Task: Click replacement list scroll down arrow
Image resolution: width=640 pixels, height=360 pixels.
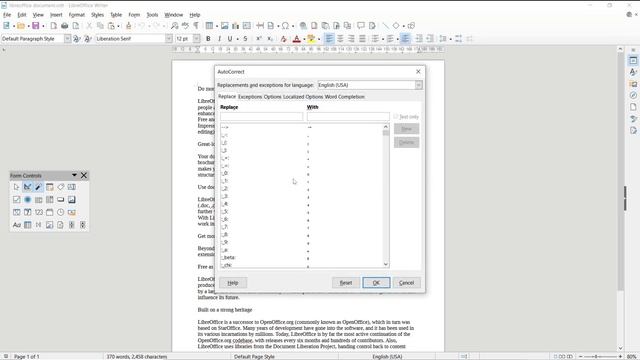Action: point(386,264)
